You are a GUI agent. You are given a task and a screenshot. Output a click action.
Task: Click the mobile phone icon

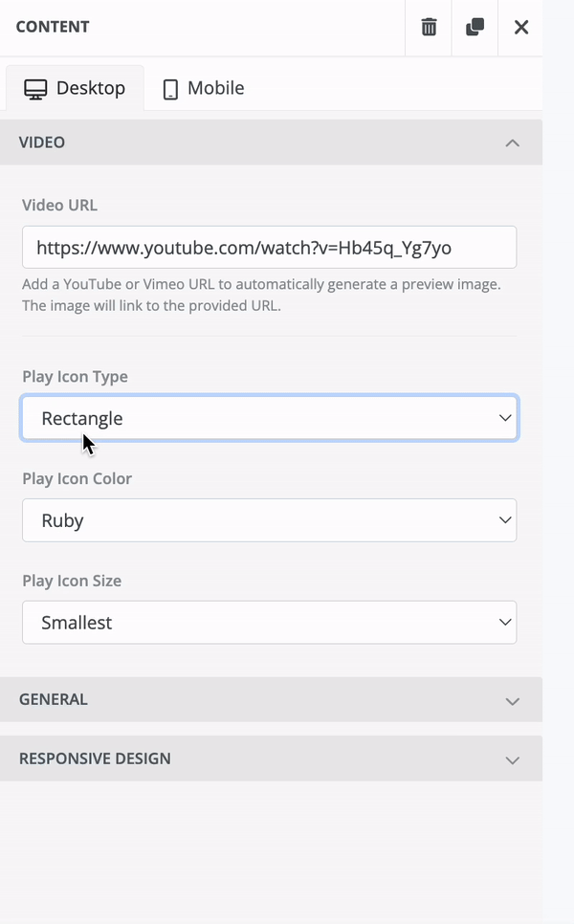click(x=170, y=89)
